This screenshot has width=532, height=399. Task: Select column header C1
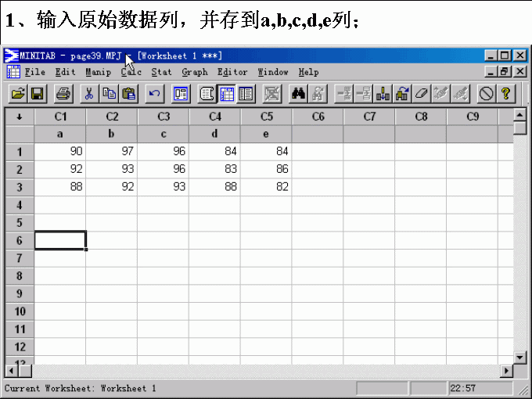point(60,117)
